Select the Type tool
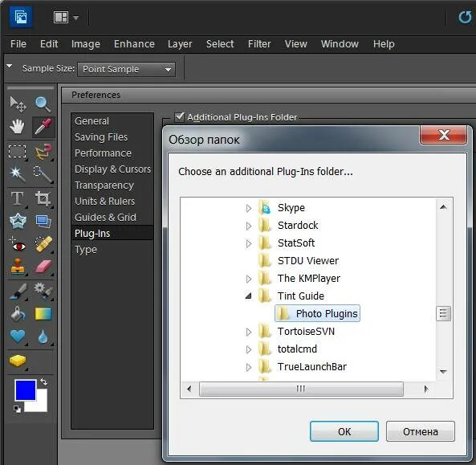 click(x=17, y=198)
